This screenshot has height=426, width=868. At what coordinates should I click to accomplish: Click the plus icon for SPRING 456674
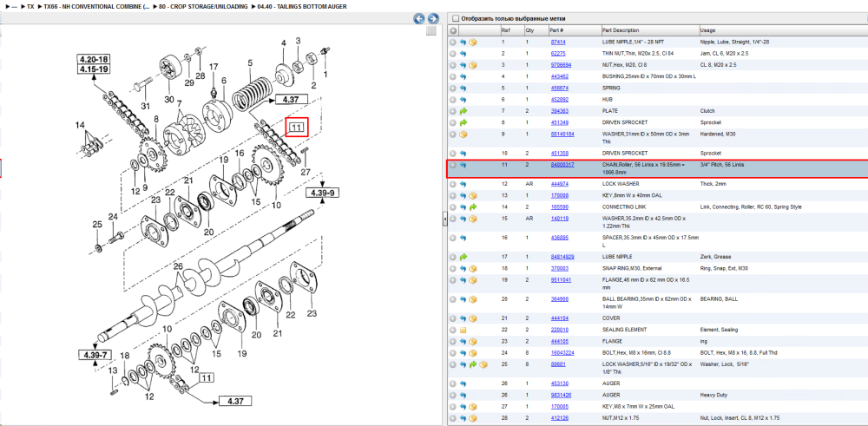453,88
